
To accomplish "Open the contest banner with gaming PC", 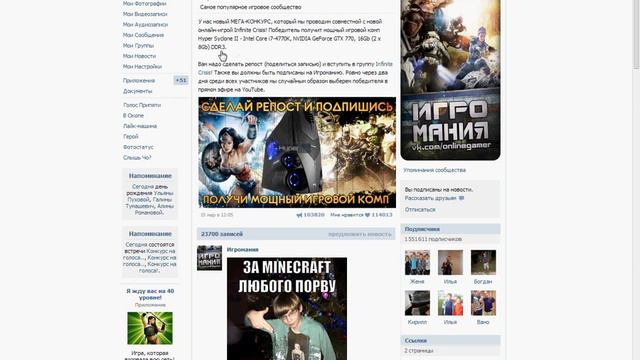I will tap(297, 152).
